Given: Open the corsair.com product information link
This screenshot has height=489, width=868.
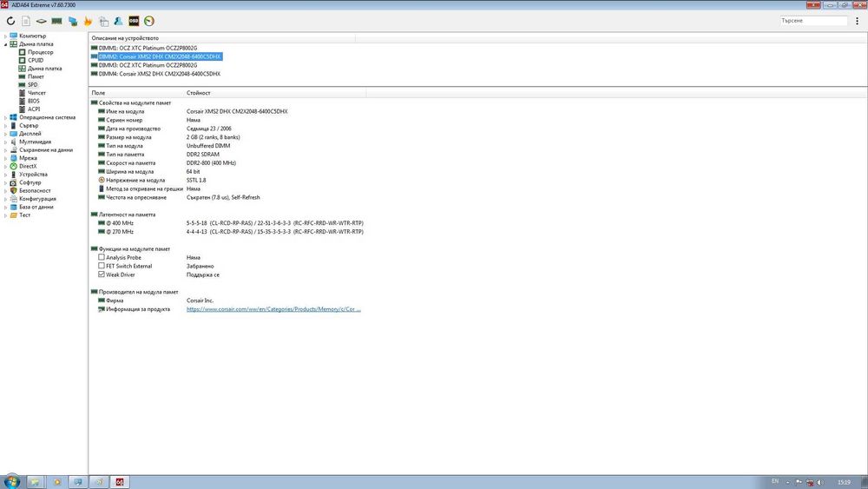Looking at the screenshot, I should 273,309.
